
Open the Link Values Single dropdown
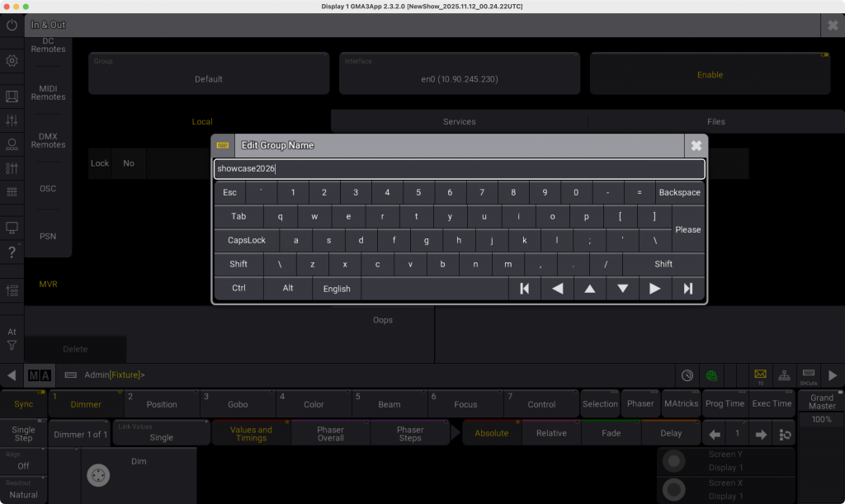pos(161,433)
